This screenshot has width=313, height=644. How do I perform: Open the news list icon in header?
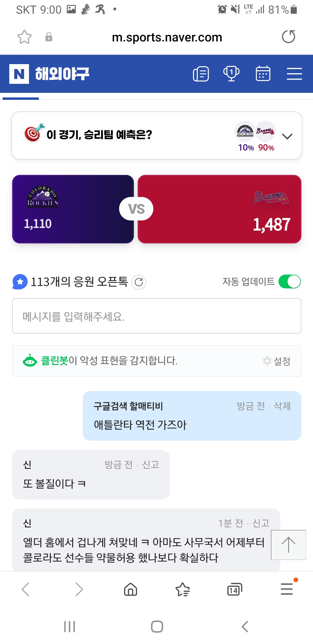201,74
